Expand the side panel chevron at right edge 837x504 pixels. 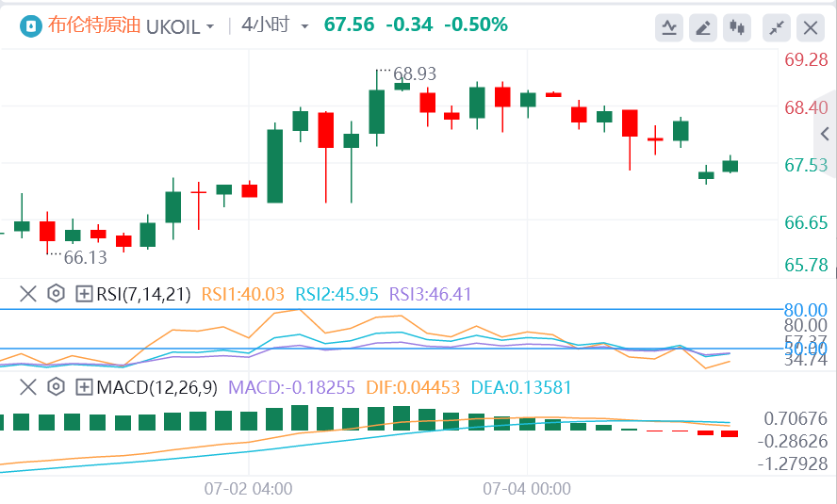coord(826,134)
